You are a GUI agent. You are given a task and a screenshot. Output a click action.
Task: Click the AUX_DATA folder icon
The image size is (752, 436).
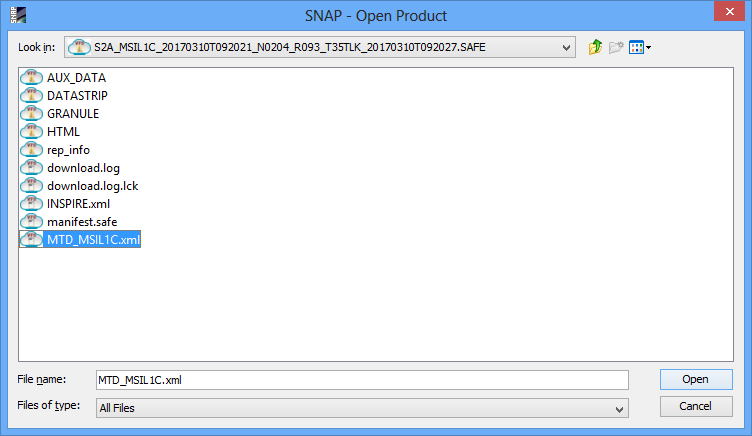pyautogui.click(x=32, y=77)
